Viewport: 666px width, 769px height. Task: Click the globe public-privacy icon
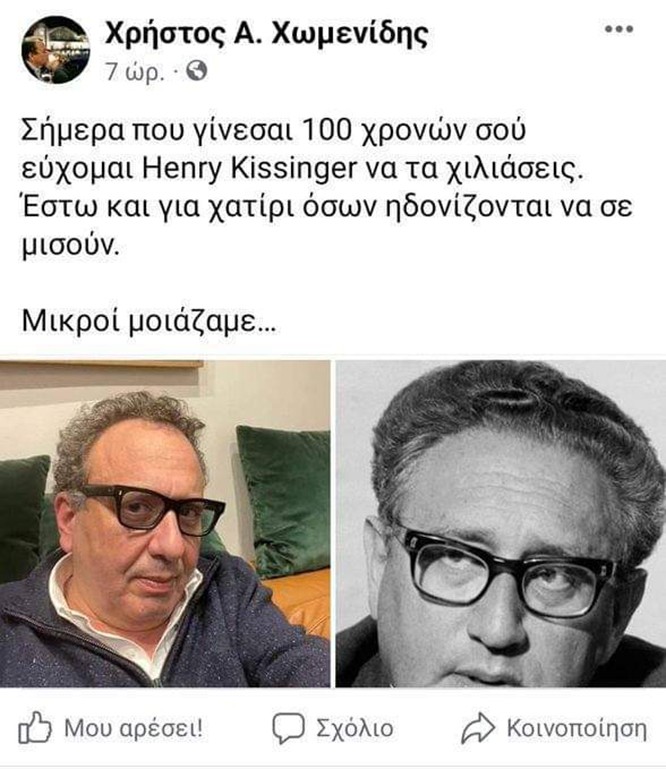tap(197, 71)
